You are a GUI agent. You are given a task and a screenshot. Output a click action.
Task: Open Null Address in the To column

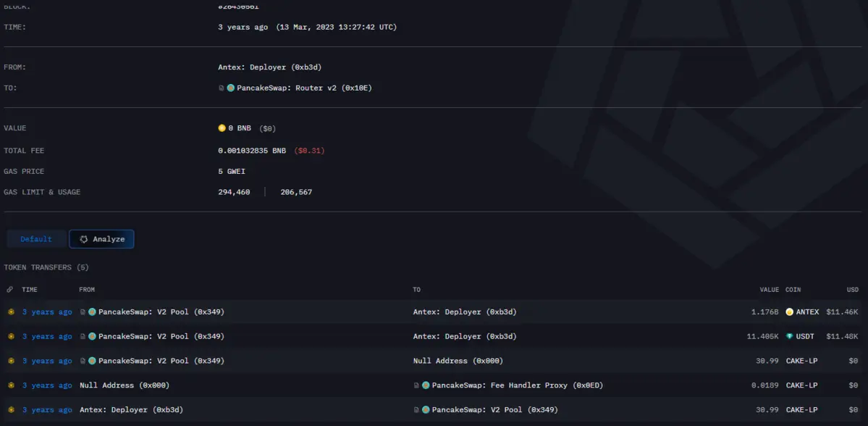[458, 361]
